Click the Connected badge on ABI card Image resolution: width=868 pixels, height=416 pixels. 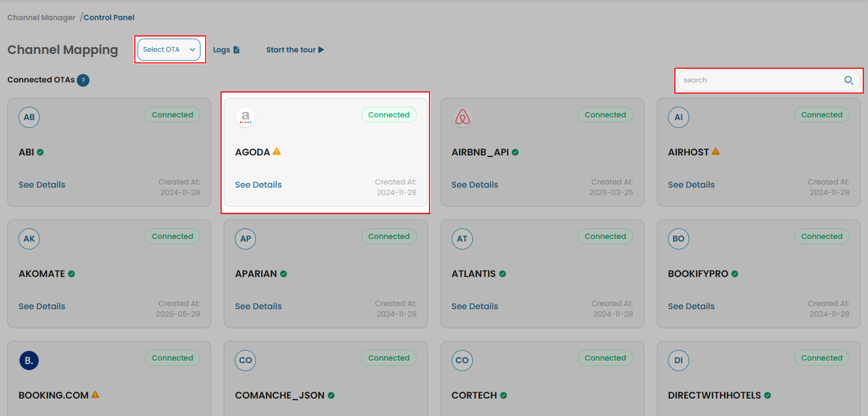[x=172, y=115]
